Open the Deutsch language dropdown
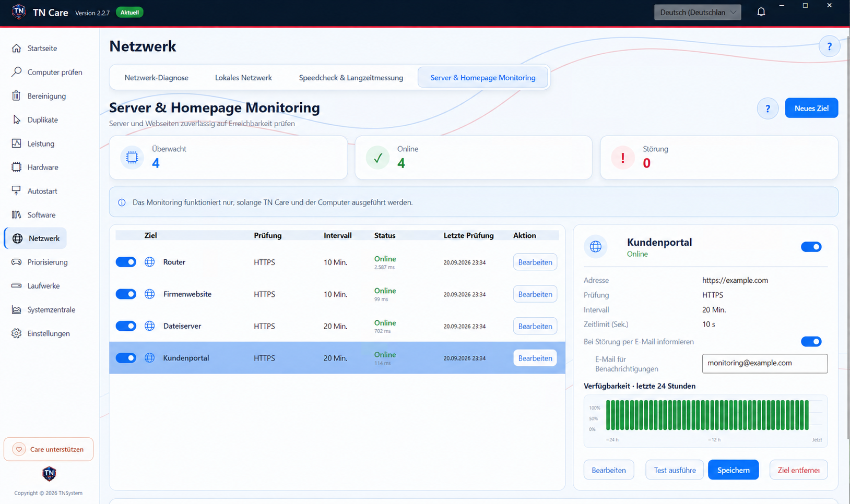 click(x=698, y=12)
